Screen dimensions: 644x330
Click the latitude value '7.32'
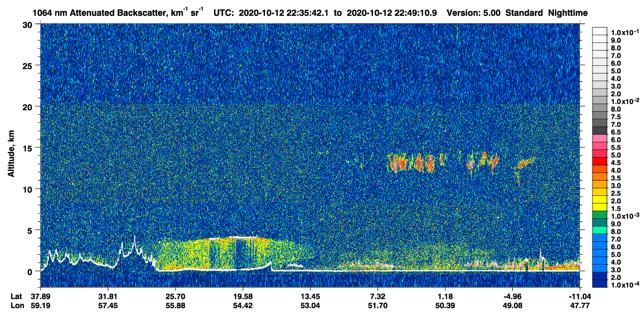(377, 296)
